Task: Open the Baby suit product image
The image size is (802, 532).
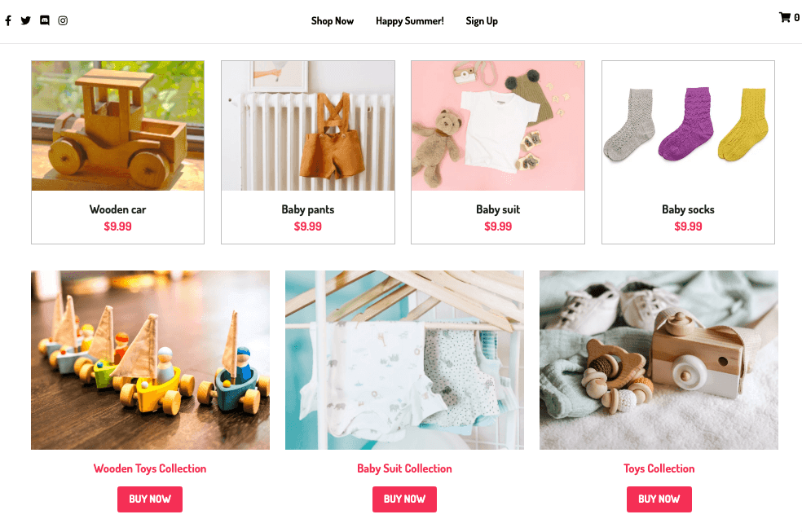Action: pos(498,125)
